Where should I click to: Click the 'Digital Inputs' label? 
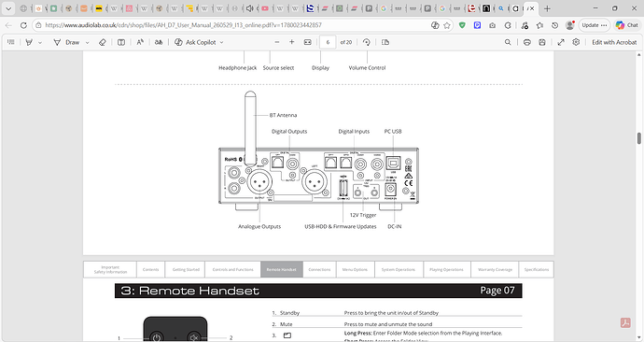tap(354, 132)
